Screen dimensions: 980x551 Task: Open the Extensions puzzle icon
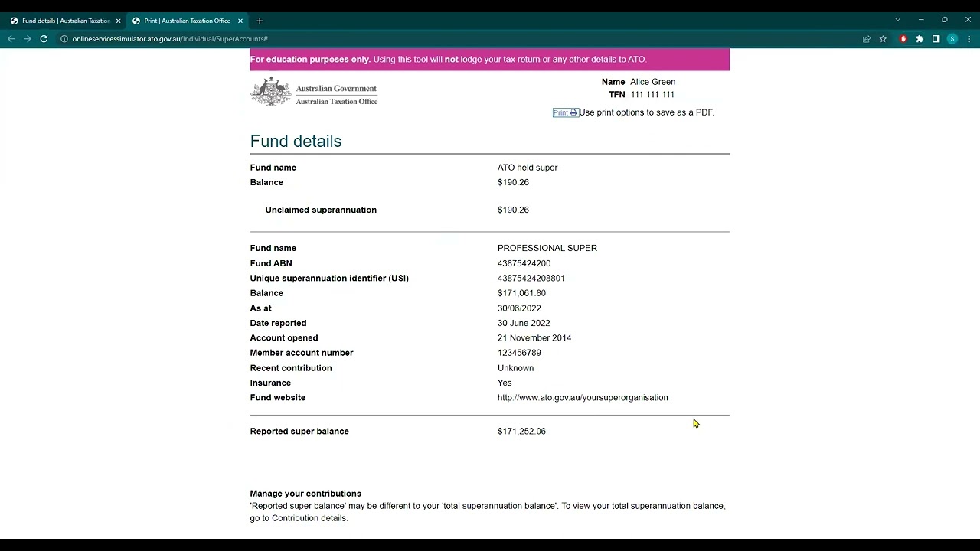[x=920, y=39]
